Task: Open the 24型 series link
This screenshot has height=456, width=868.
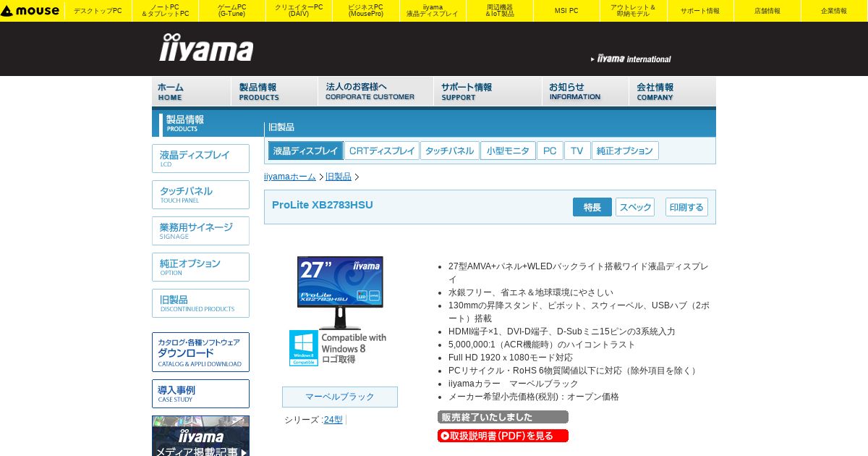Action: coord(333,420)
